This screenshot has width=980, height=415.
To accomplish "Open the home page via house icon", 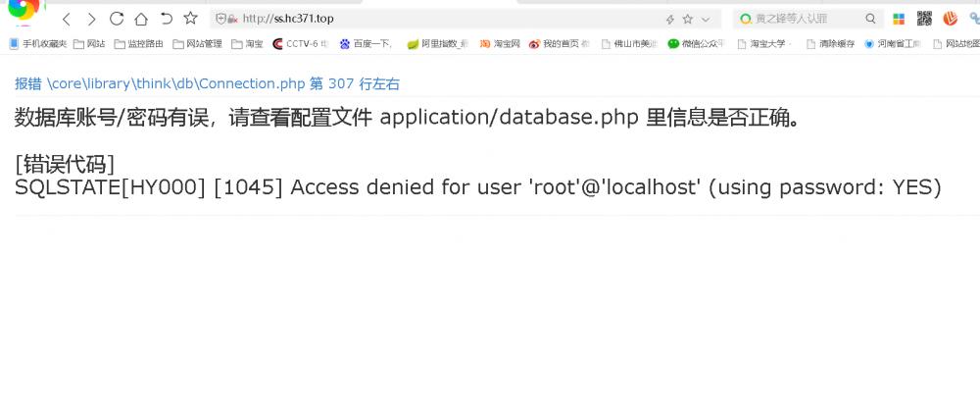I will click(141, 19).
